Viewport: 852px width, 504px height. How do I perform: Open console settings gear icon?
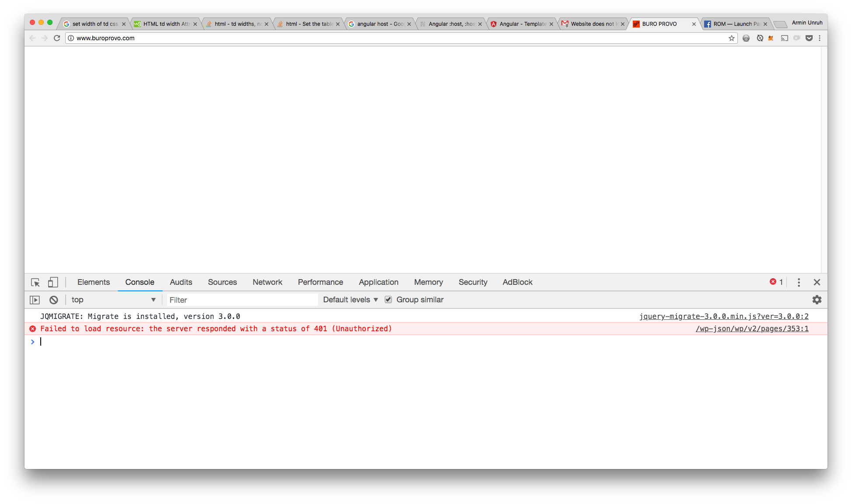(817, 300)
